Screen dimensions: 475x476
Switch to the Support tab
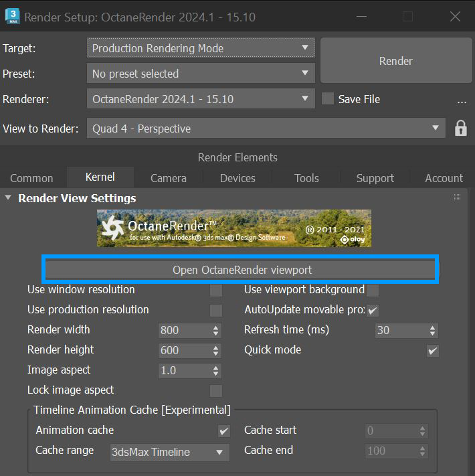[375, 178]
